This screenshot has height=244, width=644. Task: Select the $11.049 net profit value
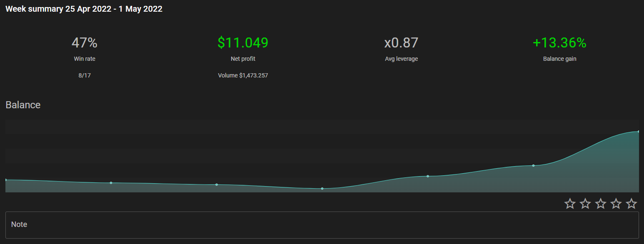coord(243,42)
